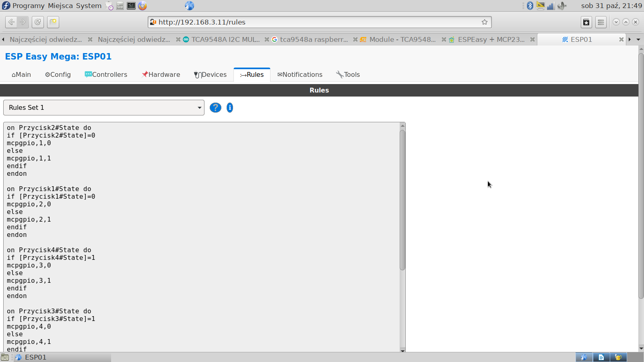Open the Bluetooth tray icon
The image size is (644, 362).
click(x=530, y=6)
